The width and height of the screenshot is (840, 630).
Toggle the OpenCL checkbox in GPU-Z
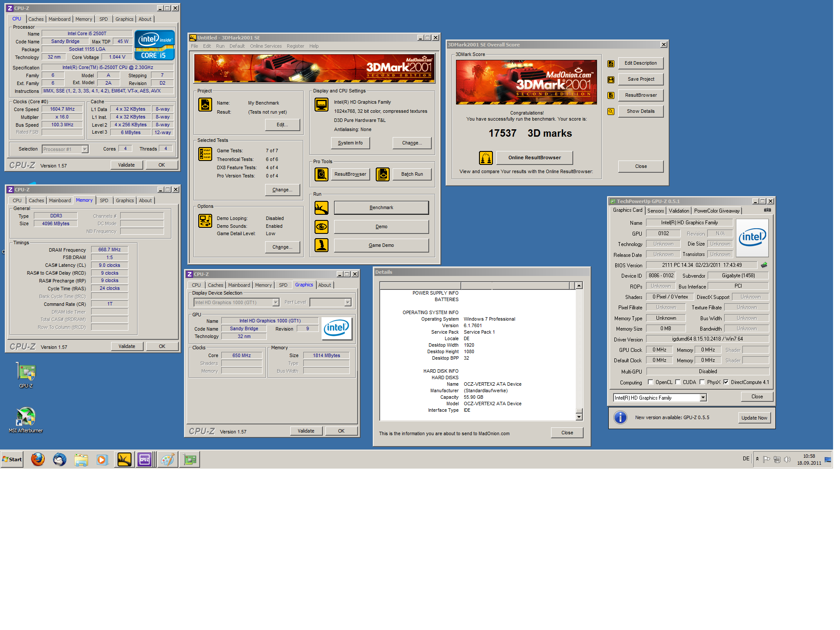pyautogui.click(x=650, y=382)
